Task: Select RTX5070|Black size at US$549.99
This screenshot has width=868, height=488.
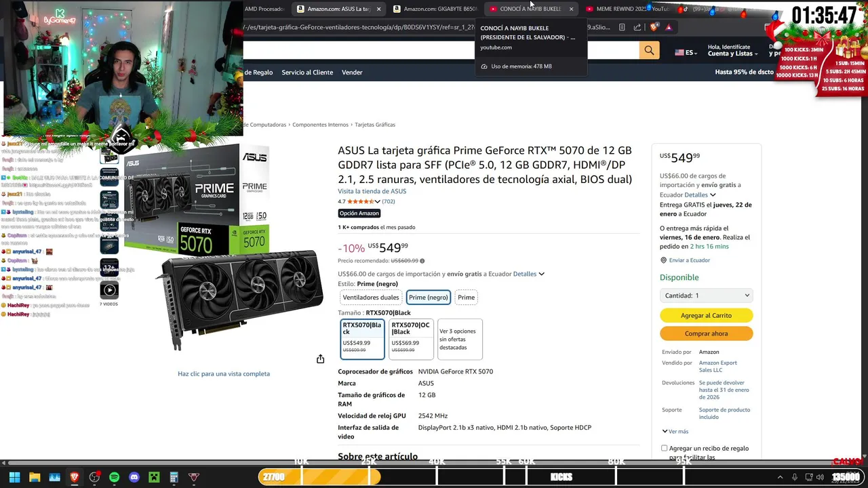Action: 362,339
